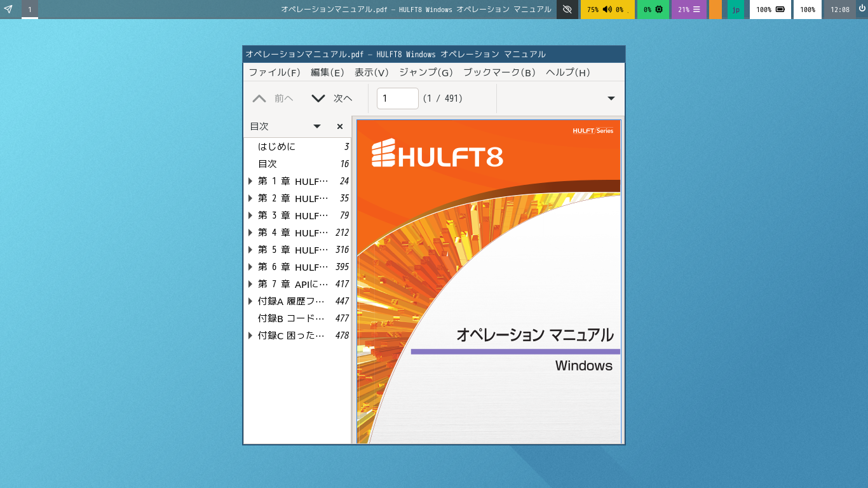Open the 表示(V) menu
This screenshot has height=488, width=868.
tap(372, 72)
